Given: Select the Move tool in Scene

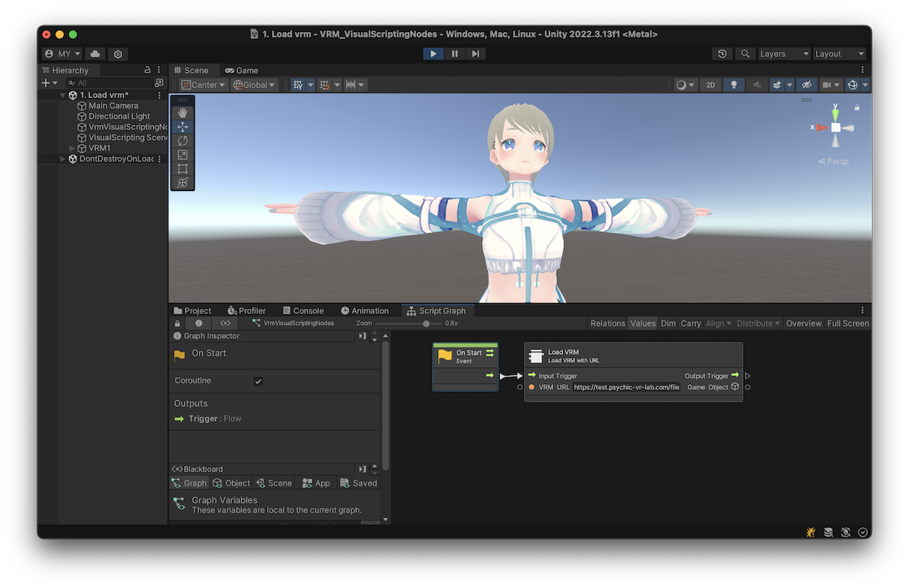Looking at the screenshot, I should (x=183, y=126).
